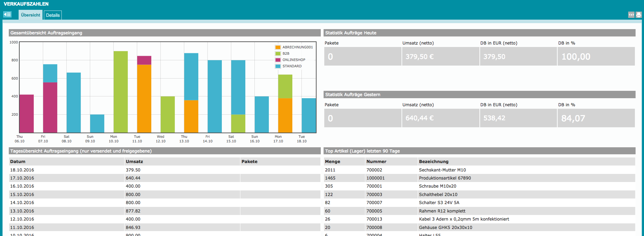Sort by the Umsatz column header
Screen dimensions: 644x236
click(x=134, y=162)
